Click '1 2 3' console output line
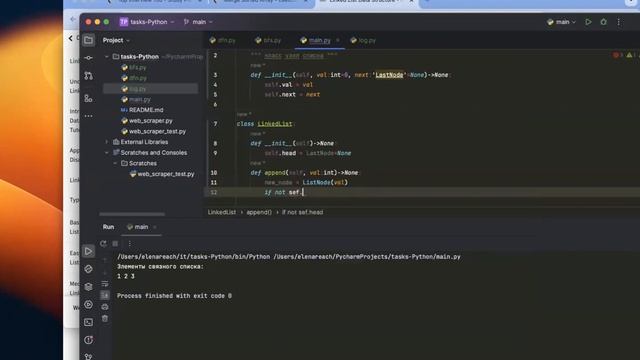This screenshot has width=640, height=360. tap(126, 276)
